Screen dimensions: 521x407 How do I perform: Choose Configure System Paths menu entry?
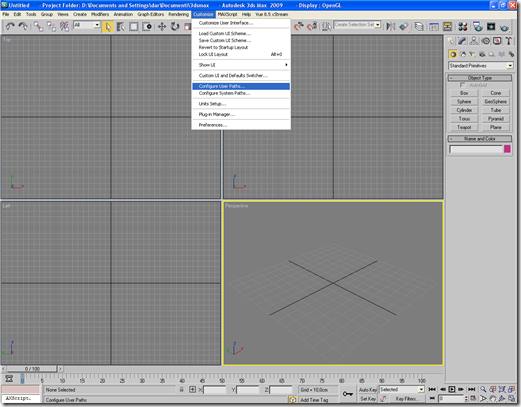[241, 93]
